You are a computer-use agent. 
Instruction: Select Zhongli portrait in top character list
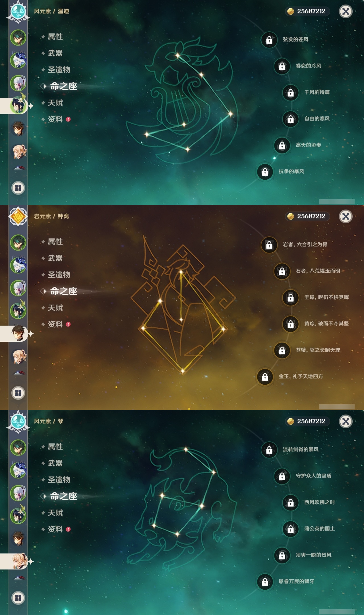pos(18,128)
